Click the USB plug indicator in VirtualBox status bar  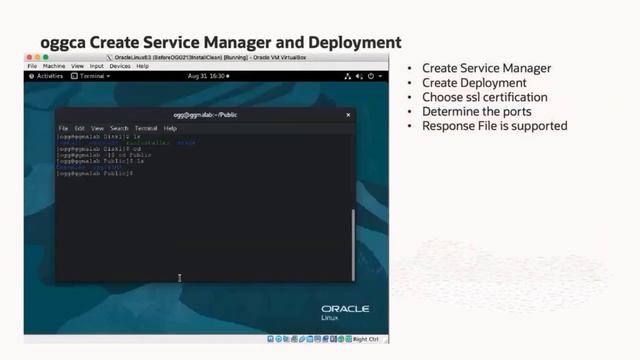tap(302, 339)
